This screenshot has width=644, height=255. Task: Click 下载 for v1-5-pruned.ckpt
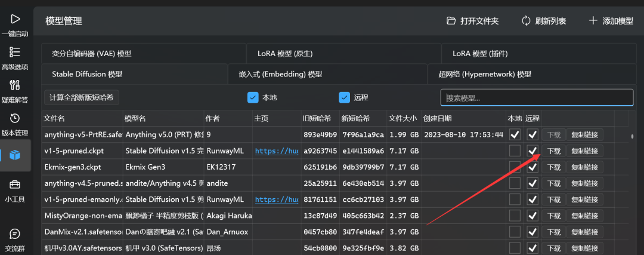click(x=554, y=151)
